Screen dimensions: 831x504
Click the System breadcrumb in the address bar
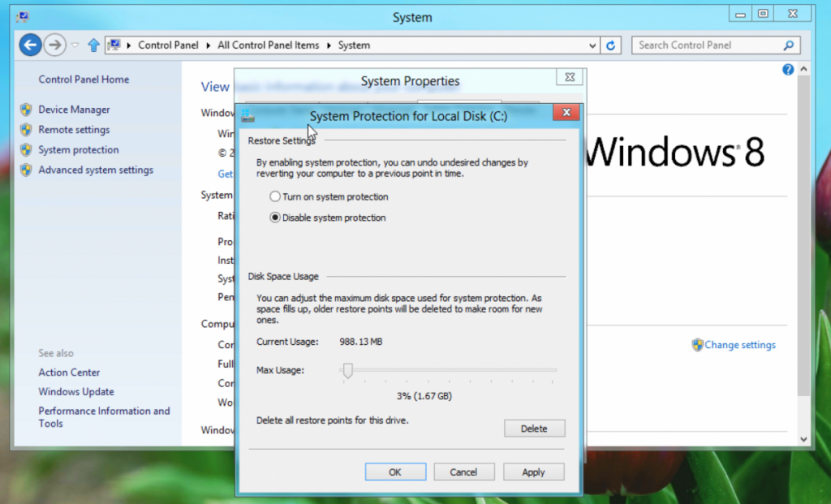(x=354, y=45)
